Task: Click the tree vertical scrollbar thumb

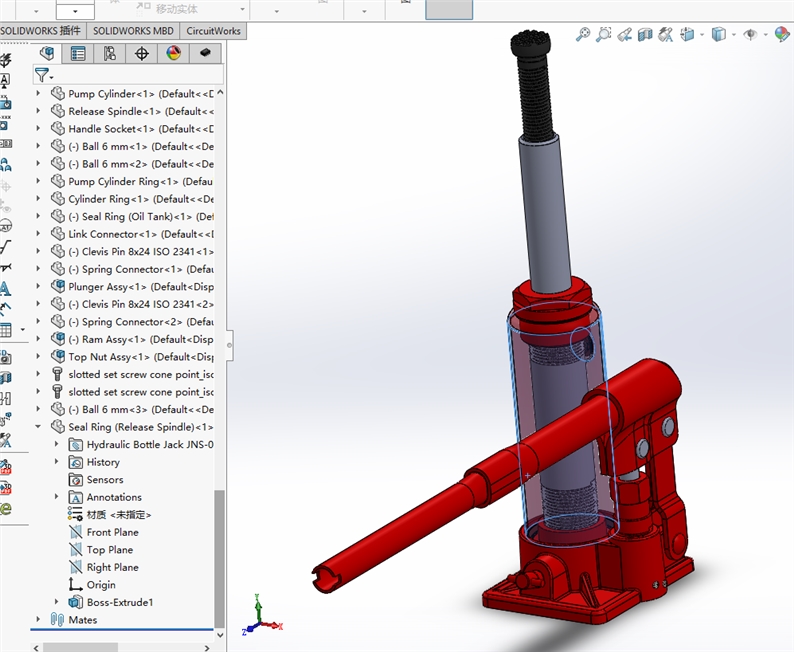Action: coord(219,558)
